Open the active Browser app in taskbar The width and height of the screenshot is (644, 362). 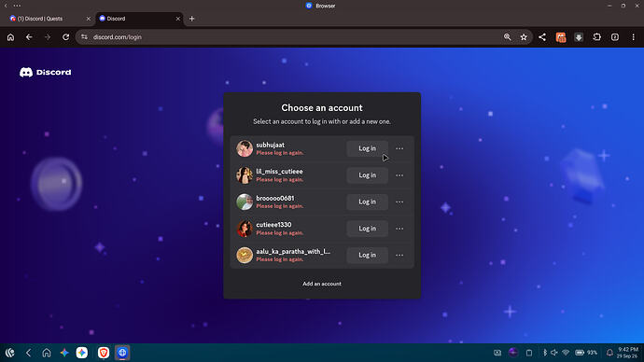click(122, 353)
